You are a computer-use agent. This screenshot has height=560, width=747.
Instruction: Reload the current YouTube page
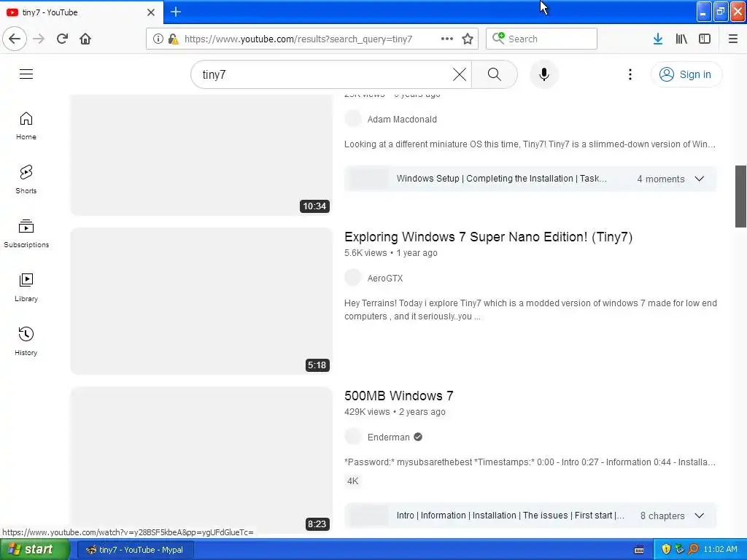pyautogui.click(x=62, y=39)
